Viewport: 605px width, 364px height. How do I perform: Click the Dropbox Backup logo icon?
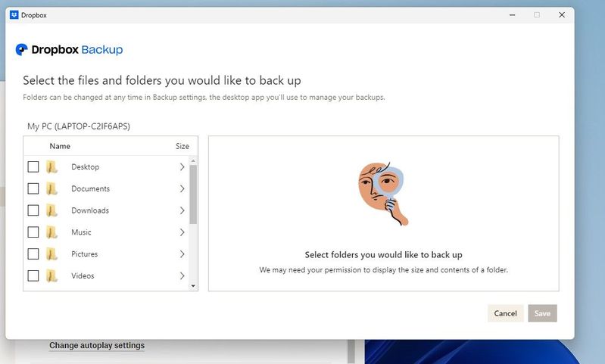21,50
